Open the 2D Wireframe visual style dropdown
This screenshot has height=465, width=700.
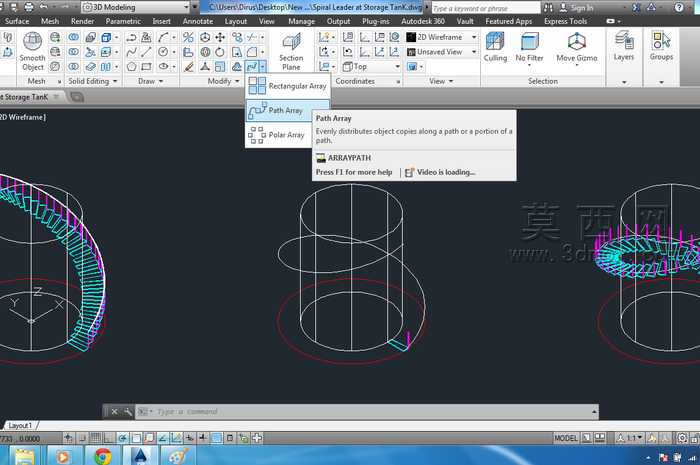pos(442,37)
